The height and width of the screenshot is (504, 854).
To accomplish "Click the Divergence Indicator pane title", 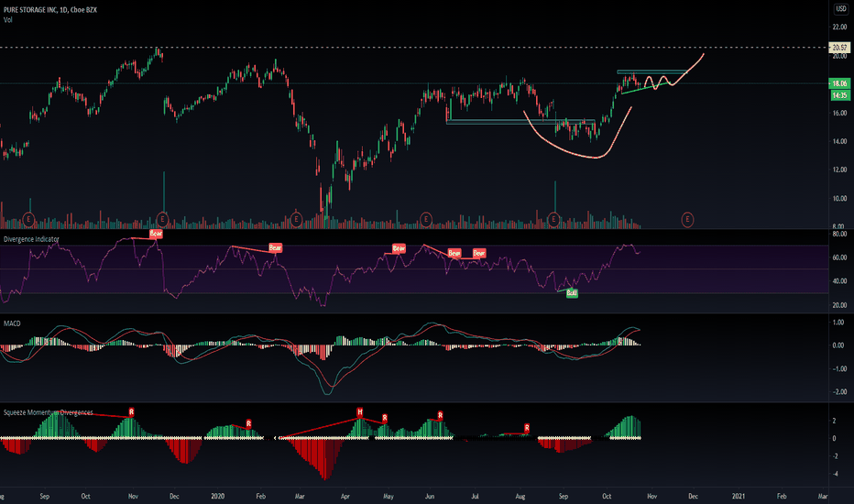I will pyautogui.click(x=31, y=239).
